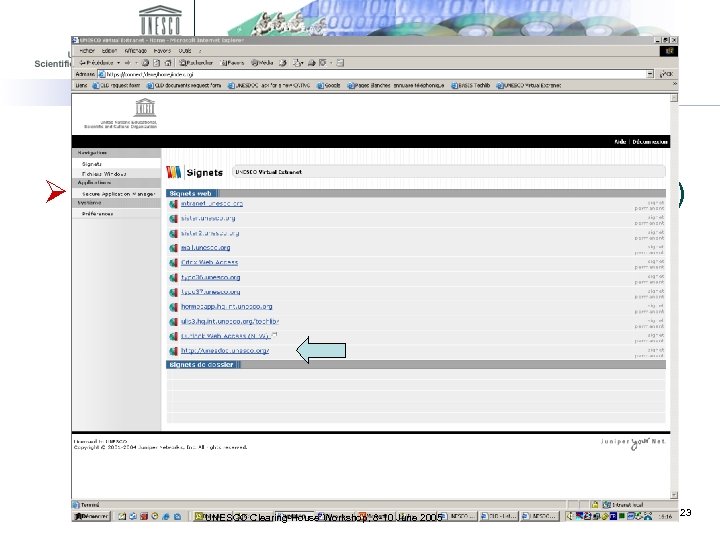The height and width of the screenshot is (540, 720).
Task: Open the ulis3.hq.int.unesco.org/techlib bookmark
Action: (x=230, y=321)
